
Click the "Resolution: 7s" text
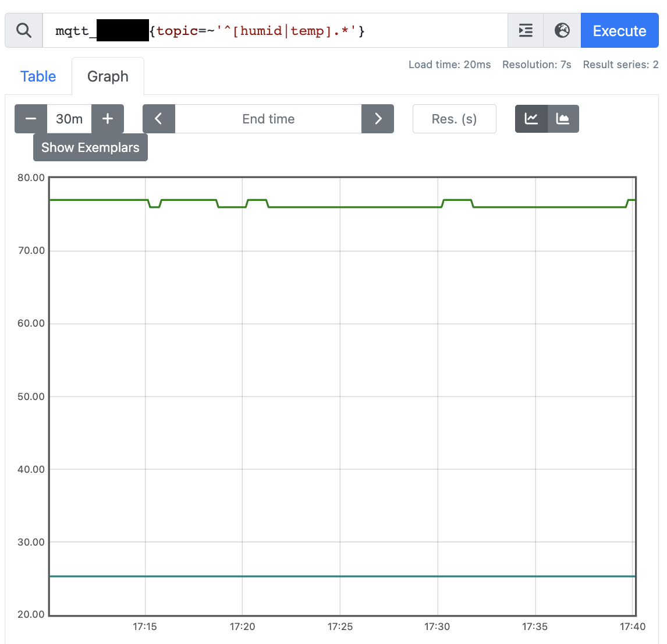tap(537, 65)
